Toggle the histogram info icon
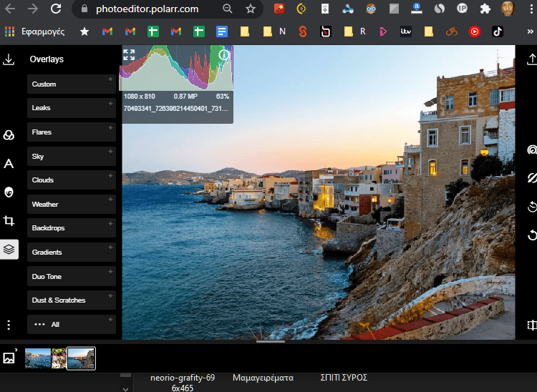The height and width of the screenshot is (392, 537). click(223, 54)
